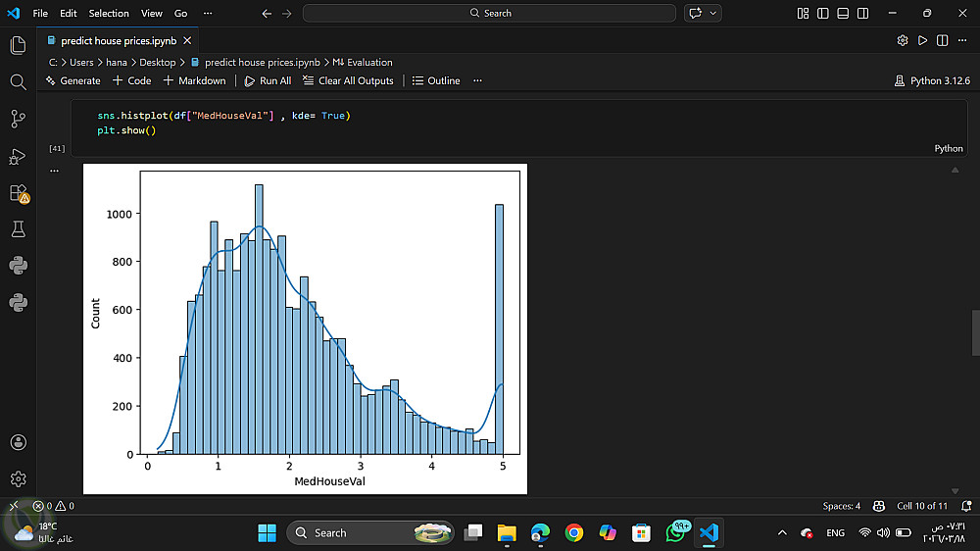Viewport: 980px width, 551px height.
Task: Select the Python 3.12.6 kernel picker
Action: coord(932,80)
